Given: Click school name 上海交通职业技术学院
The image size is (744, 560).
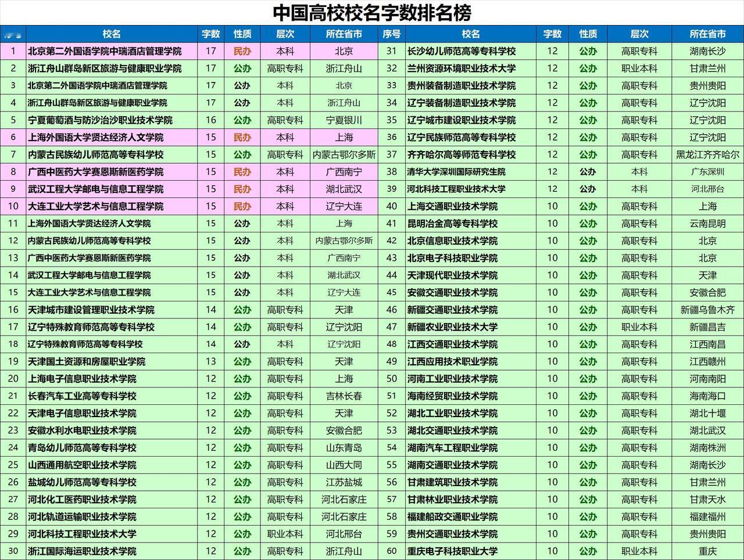Looking at the screenshot, I should pos(452,206).
